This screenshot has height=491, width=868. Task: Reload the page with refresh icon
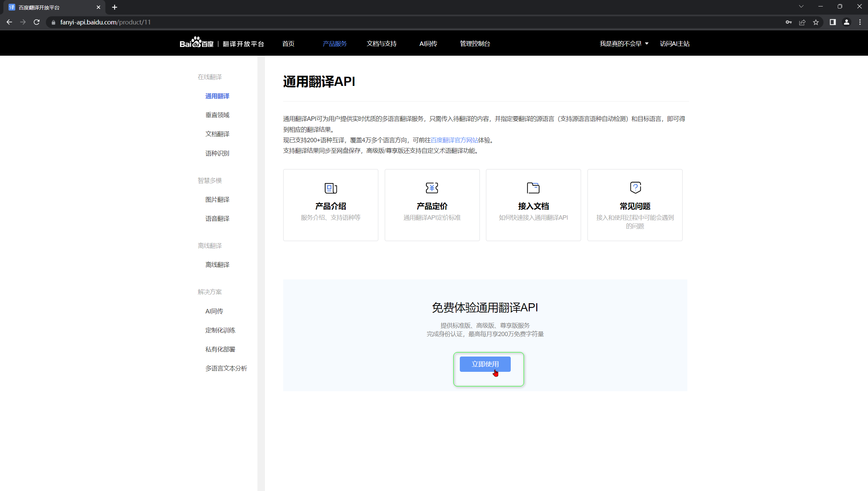click(x=37, y=22)
